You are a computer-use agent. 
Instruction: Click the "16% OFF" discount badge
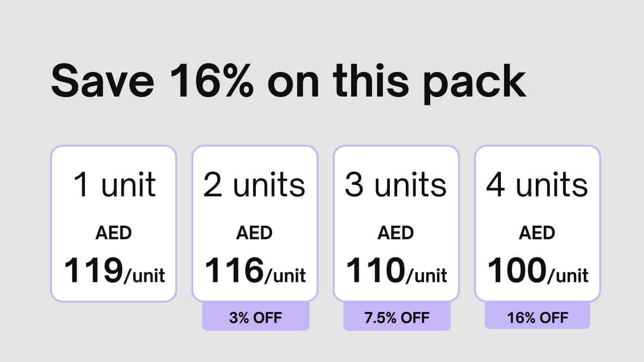pos(538,317)
